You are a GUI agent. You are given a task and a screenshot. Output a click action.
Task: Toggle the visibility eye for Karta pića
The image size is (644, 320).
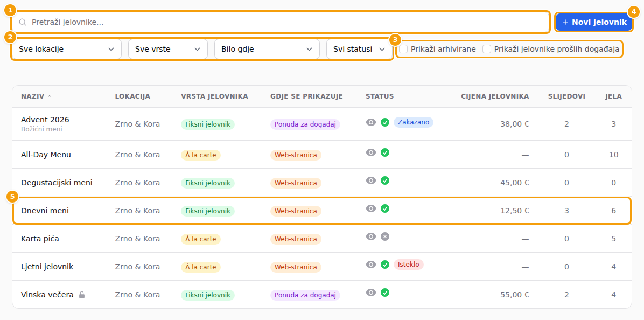pyautogui.click(x=371, y=236)
